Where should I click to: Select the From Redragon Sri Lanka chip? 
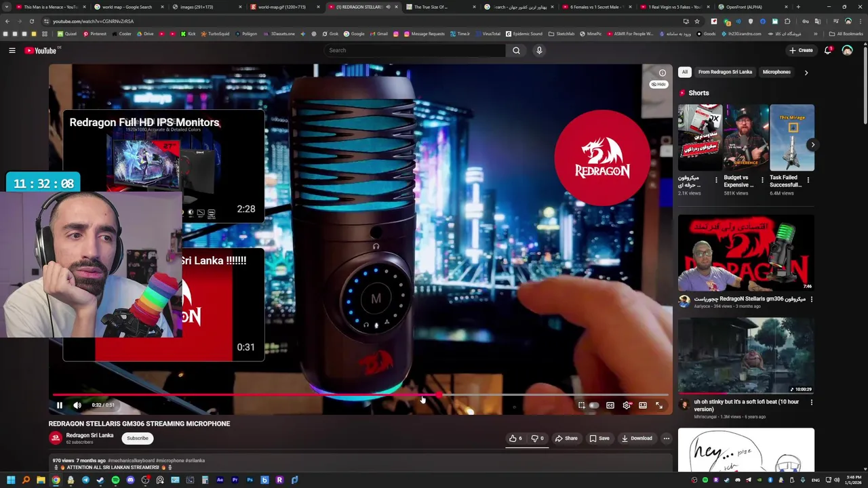point(725,72)
